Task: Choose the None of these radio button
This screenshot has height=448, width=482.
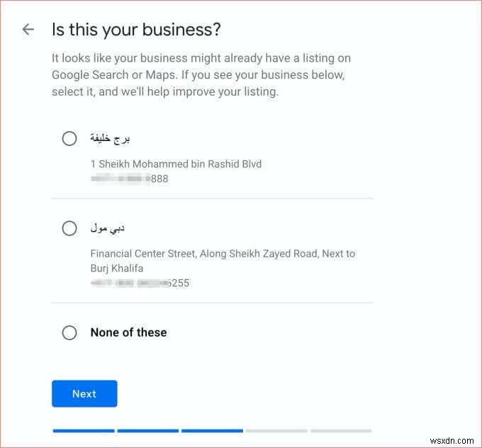Action: (x=69, y=332)
